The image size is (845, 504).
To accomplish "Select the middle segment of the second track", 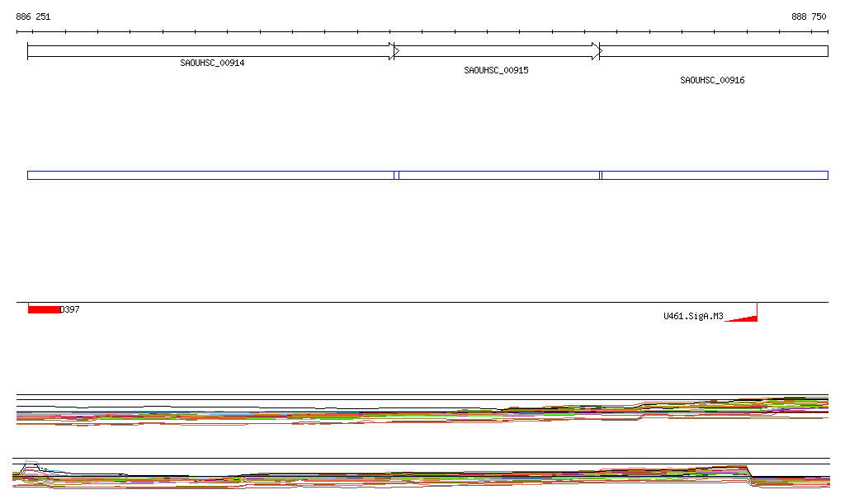I will (x=498, y=175).
